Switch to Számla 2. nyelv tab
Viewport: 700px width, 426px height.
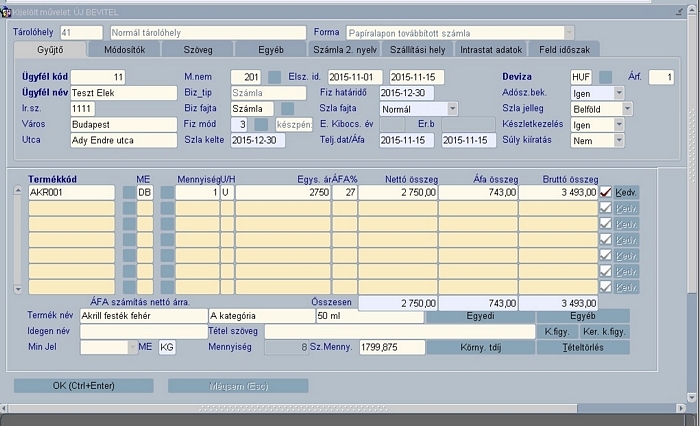click(344, 50)
